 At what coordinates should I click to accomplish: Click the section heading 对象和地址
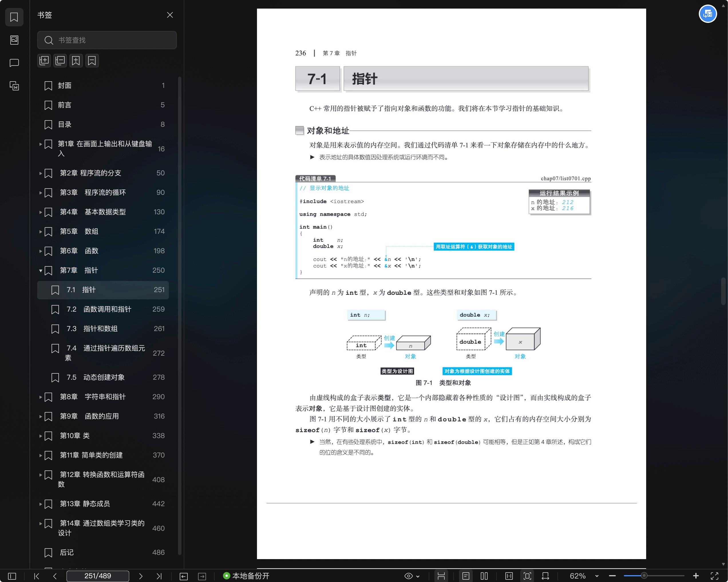(x=328, y=131)
